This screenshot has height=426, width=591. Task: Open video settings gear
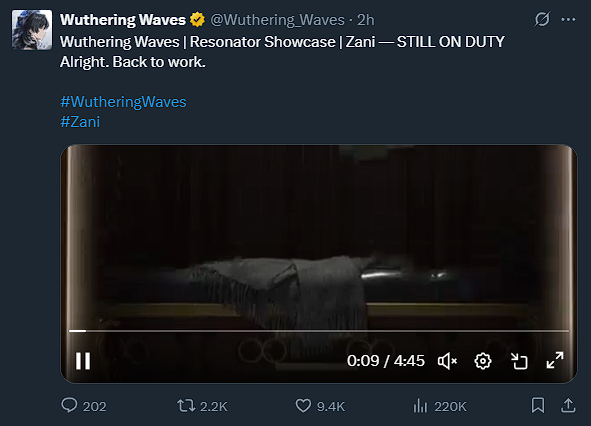coord(483,361)
